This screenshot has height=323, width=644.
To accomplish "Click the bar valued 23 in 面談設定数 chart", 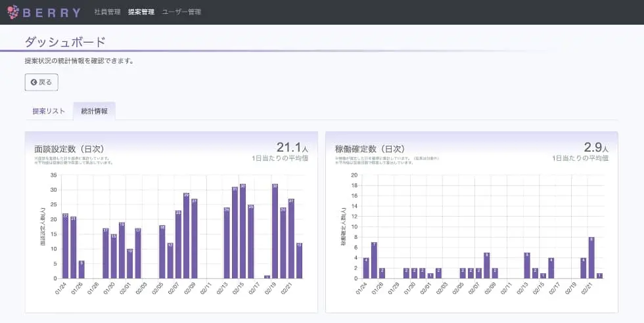I will [x=178, y=245].
